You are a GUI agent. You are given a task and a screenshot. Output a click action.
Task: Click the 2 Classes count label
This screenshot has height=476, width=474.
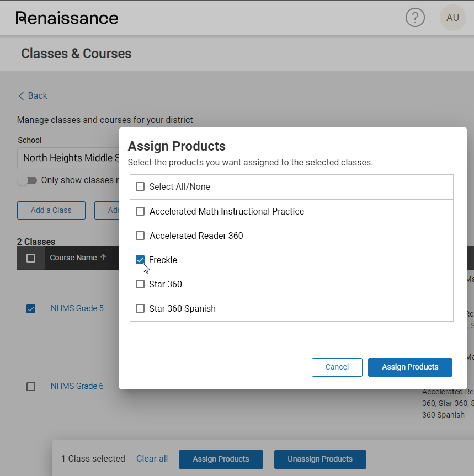click(36, 242)
